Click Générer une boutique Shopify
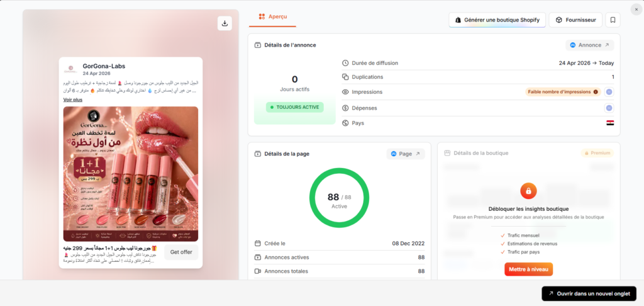The height and width of the screenshot is (306, 644). [x=497, y=20]
